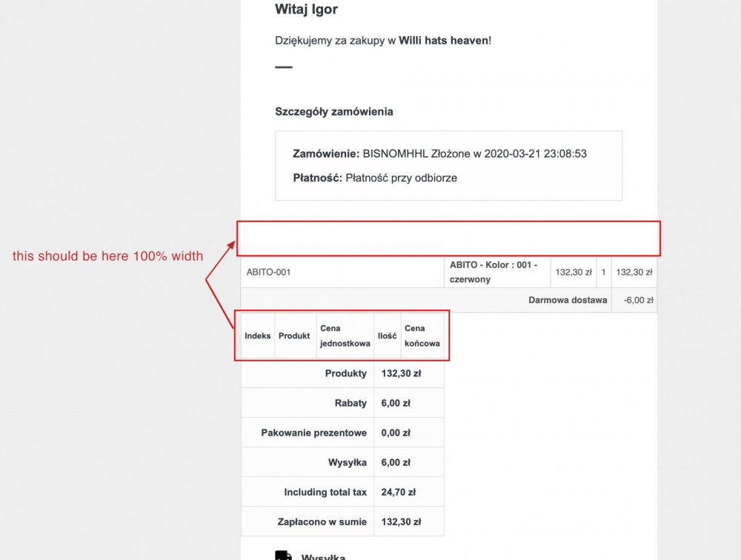Click the 'Rabaty' summary label
The width and height of the screenshot is (741, 560).
tap(350, 403)
